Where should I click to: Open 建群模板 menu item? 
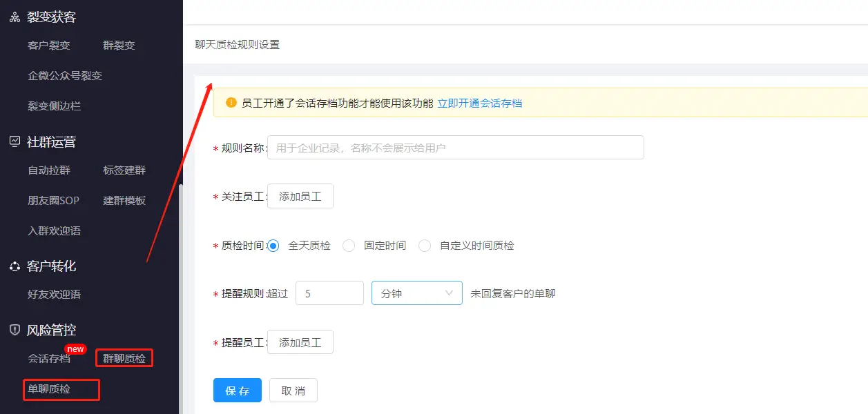tap(124, 201)
